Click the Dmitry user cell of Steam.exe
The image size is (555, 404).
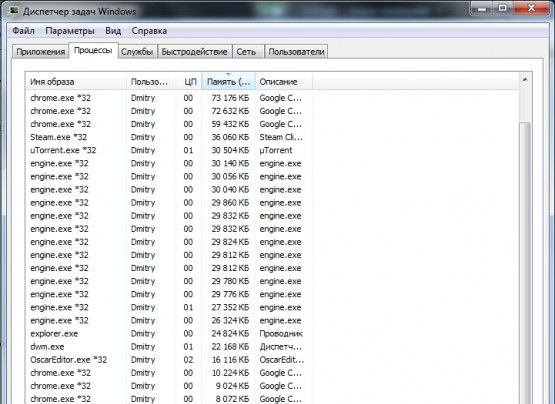(x=143, y=137)
